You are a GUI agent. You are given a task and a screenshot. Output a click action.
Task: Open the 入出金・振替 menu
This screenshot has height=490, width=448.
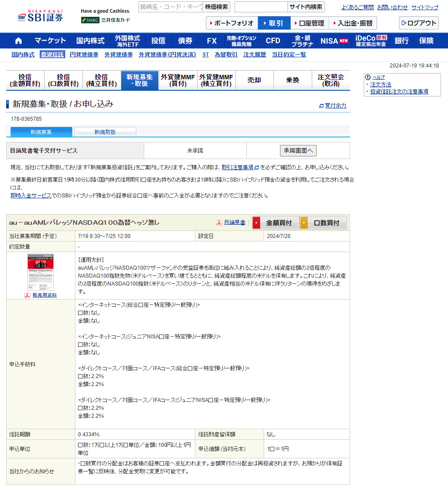pyautogui.click(x=352, y=23)
